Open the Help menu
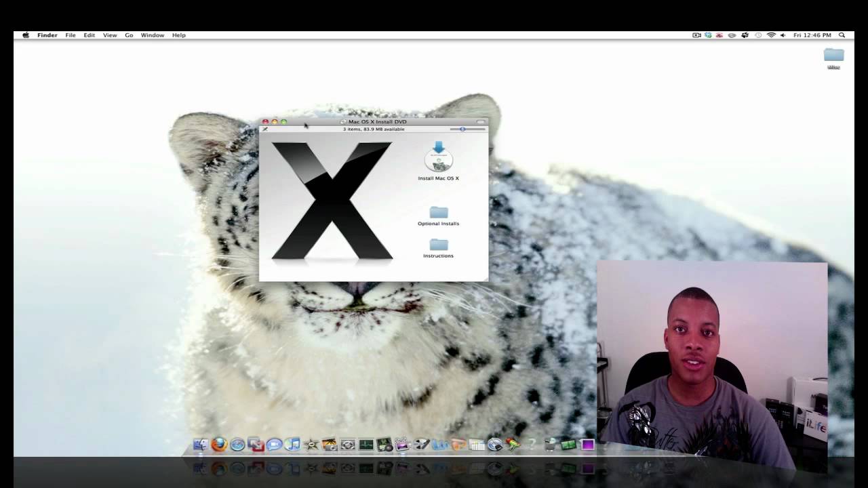Screen dimensions: 868x488 click(x=179, y=35)
